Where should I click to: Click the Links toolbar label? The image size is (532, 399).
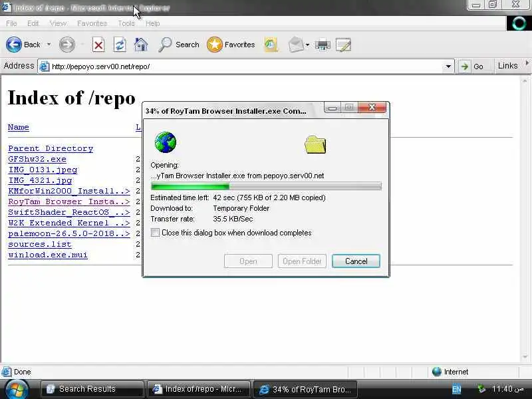[507, 66]
